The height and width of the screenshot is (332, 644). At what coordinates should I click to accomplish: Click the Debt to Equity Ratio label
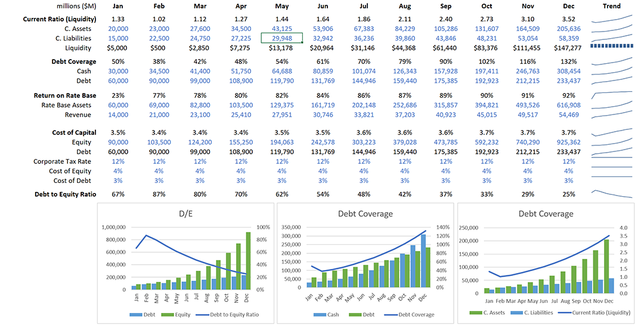[x=66, y=194]
